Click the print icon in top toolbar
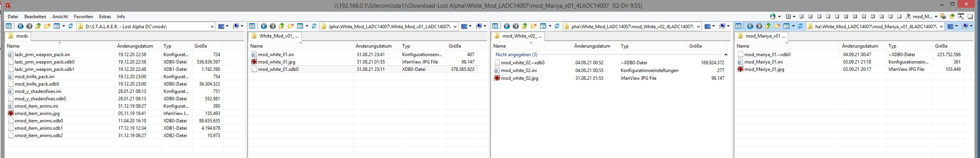The width and height of the screenshot is (980, 158). point(943,16)
